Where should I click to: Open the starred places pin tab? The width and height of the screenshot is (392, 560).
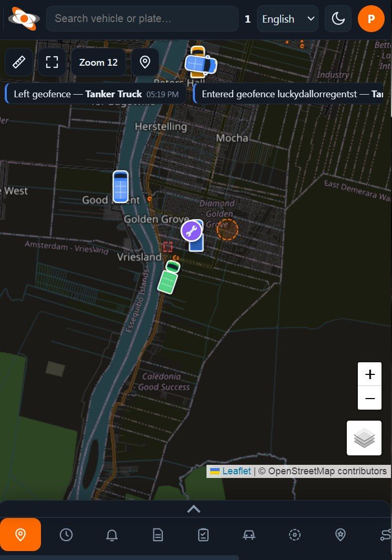click(341, 535)
